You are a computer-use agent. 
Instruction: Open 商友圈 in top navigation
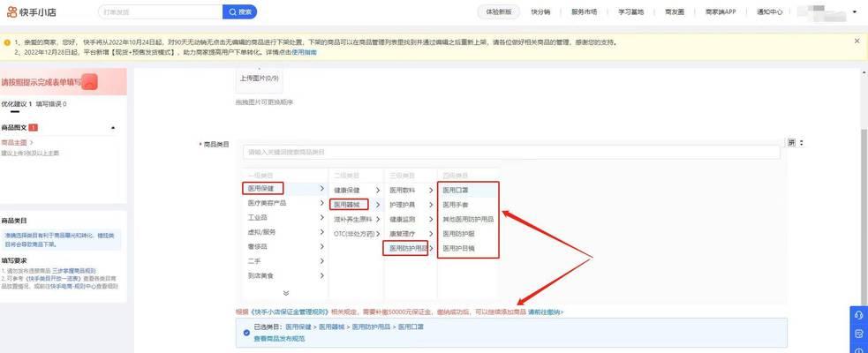pyautogui.click(x=675, y=11)
